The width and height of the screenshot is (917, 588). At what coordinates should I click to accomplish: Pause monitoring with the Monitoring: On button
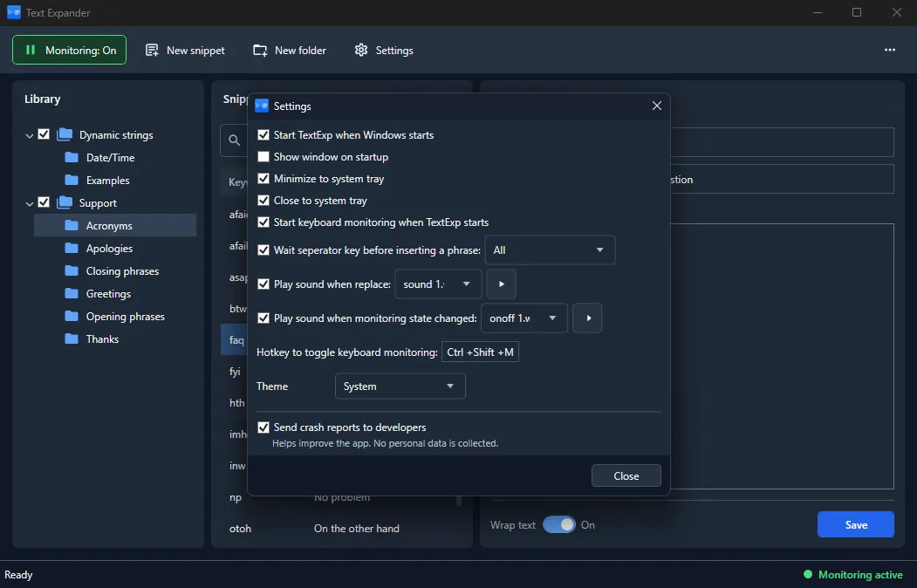click(x=69, y=51)
